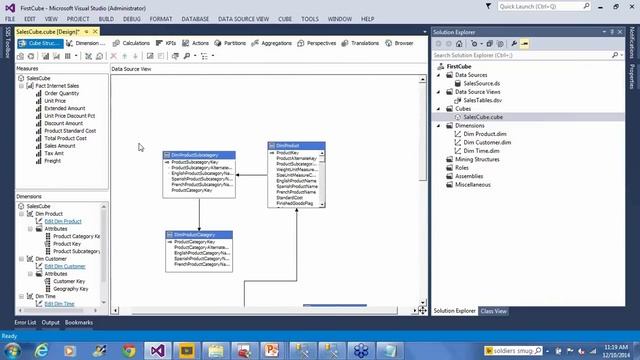The height and width of the screenshot is (360, 640).
Task: Click the Home icon in Solution Explorer toolbar
Action: click(x=459, y=44)
